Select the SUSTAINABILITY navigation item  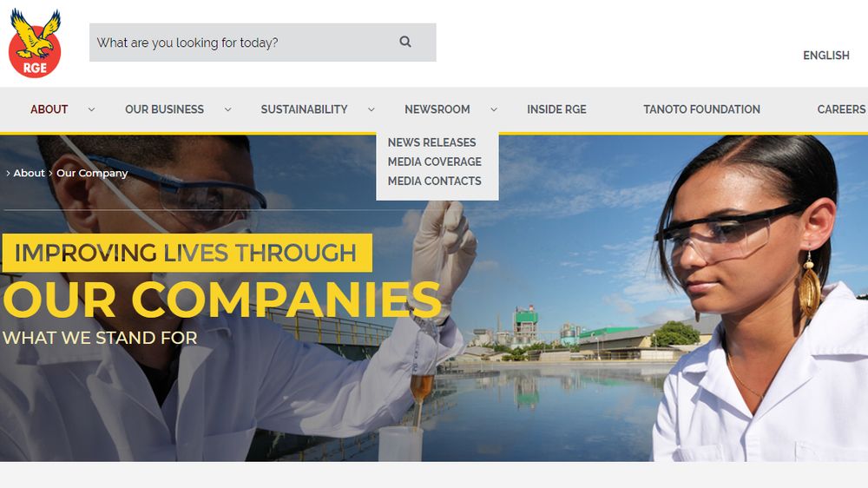304,109
